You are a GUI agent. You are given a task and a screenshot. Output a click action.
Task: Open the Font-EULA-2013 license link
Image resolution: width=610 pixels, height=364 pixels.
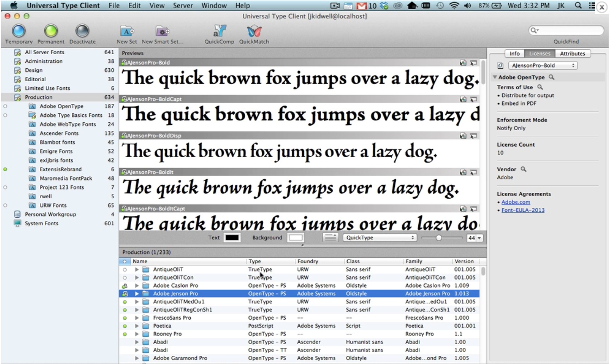(x=523, y=210)
